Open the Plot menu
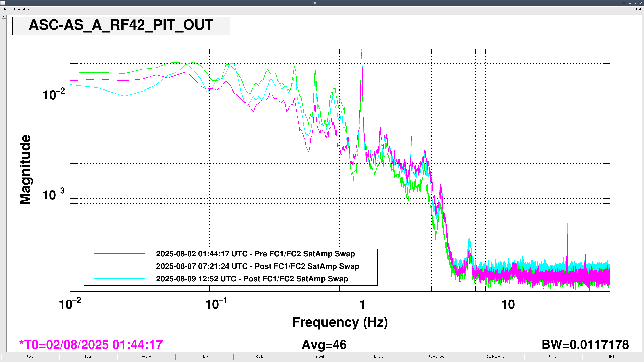644x362 pixels. [x=12, y=9]
